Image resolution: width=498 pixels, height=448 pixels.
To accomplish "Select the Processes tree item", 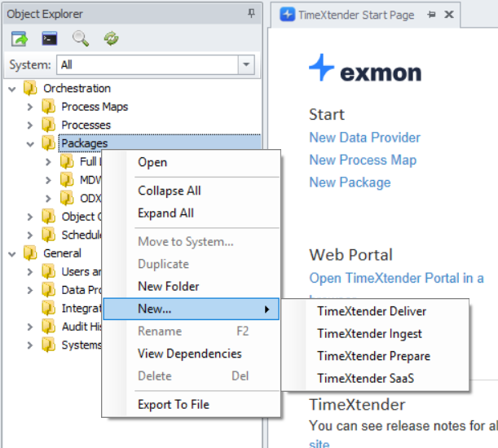I will click(86, 125).
